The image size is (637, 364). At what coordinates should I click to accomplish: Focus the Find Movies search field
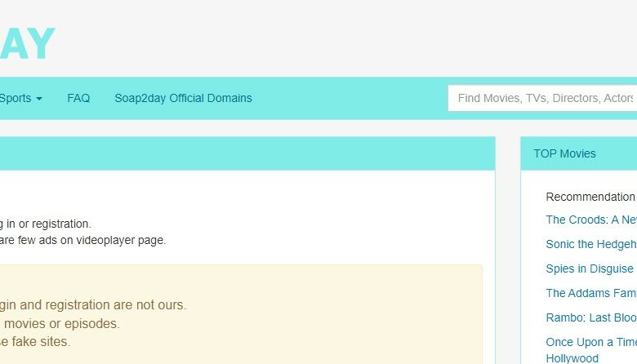[x=542, y=98]
